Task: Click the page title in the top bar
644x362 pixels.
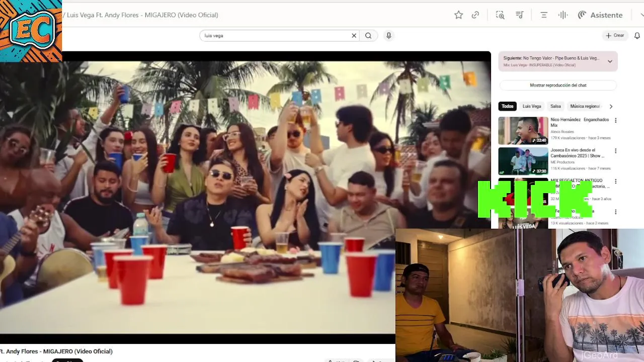Action: pos(140,15)
